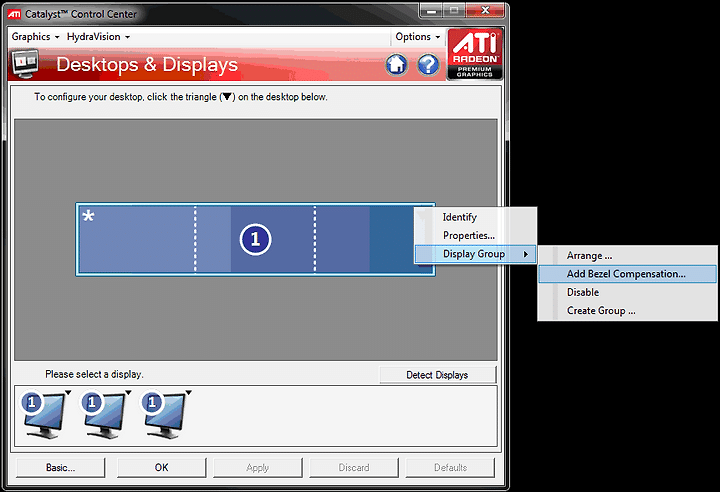Open the Graphics menu
This screenshot has width=720, height=492.
click(x=35, y=37)
